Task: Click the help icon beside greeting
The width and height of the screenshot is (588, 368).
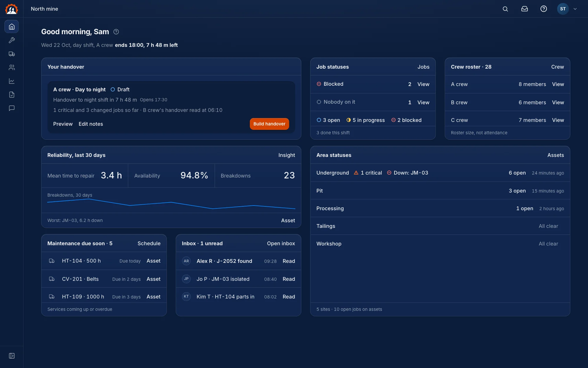Action: pos(116,32)
